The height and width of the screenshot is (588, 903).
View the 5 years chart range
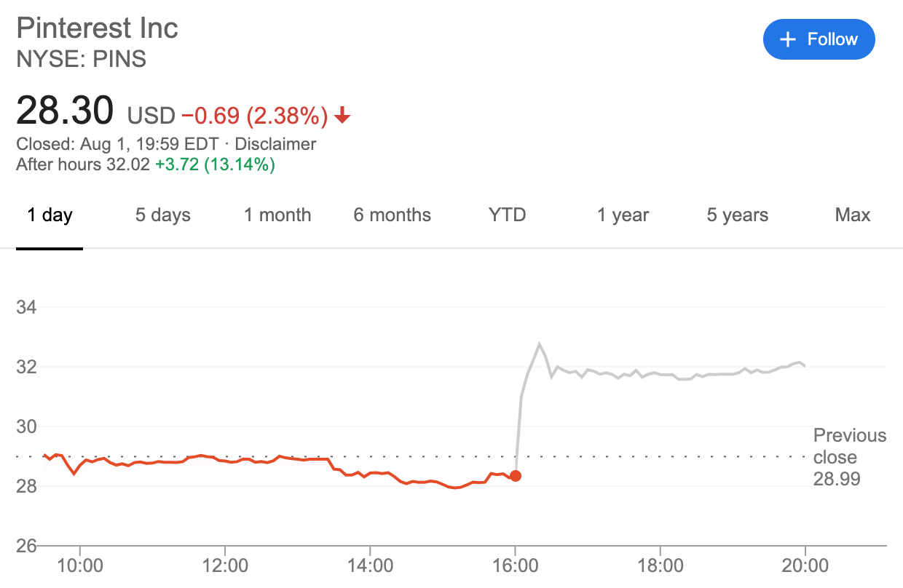tap(738, 215)
